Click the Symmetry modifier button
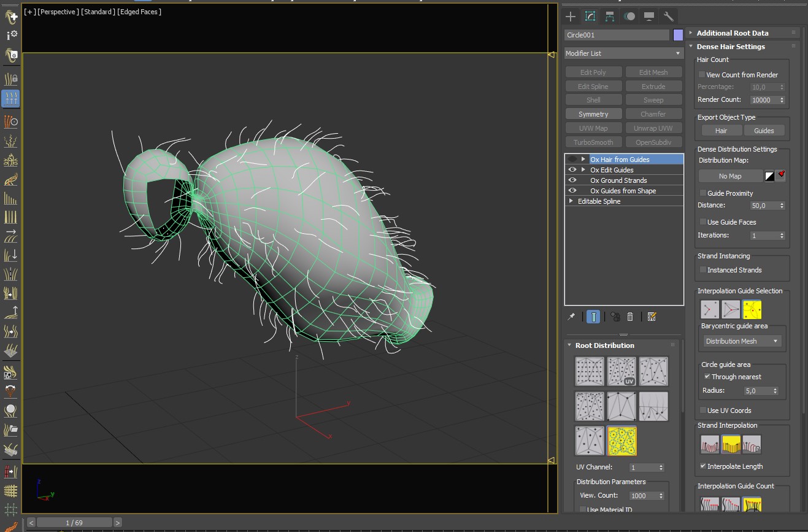The image size is (808, 532). [x=593, y=114]
